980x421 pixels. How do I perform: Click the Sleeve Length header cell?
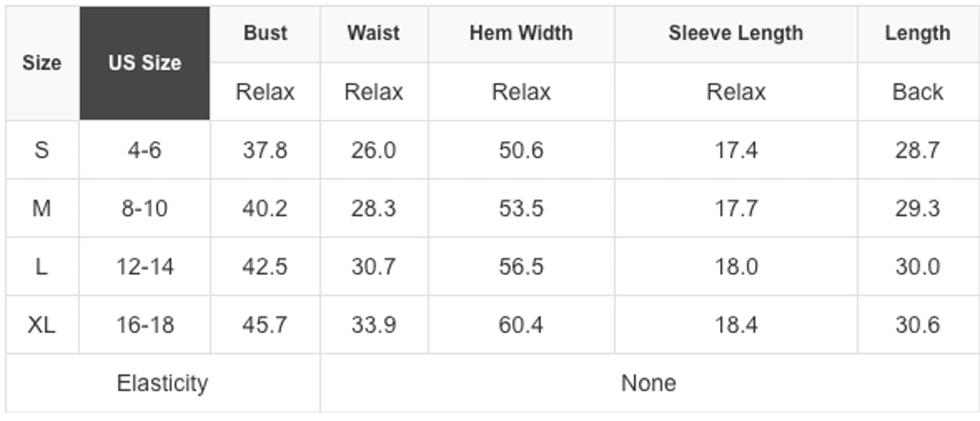click(735, 33)
